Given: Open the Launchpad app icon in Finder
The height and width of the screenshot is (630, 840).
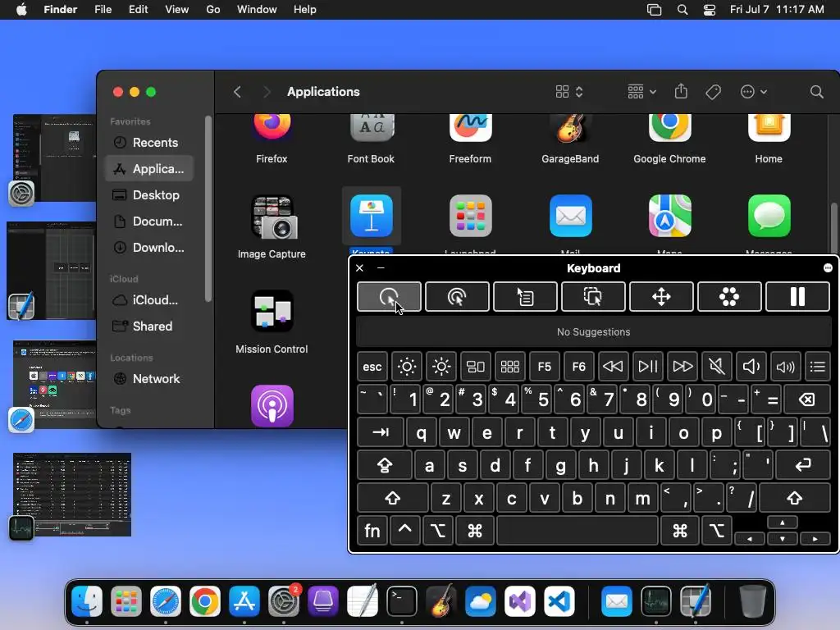Looking at the screenshot, I should (x=470, y=216).
